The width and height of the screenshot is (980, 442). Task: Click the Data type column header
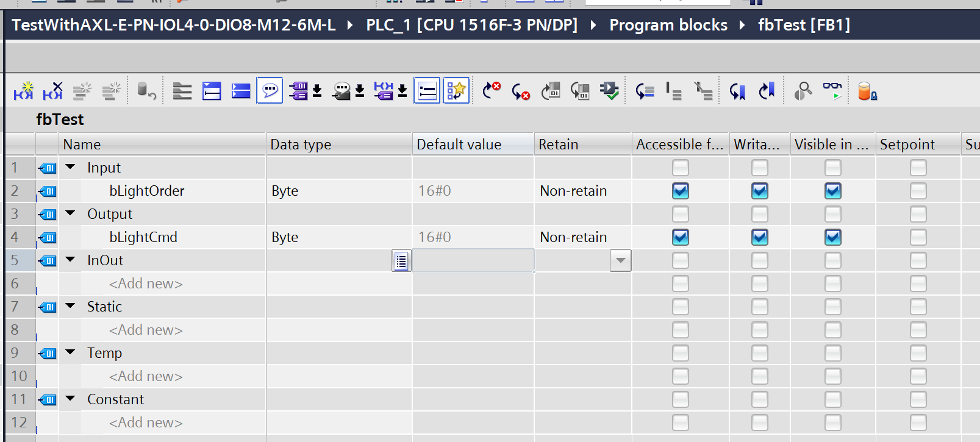click(x=338, y=144)
